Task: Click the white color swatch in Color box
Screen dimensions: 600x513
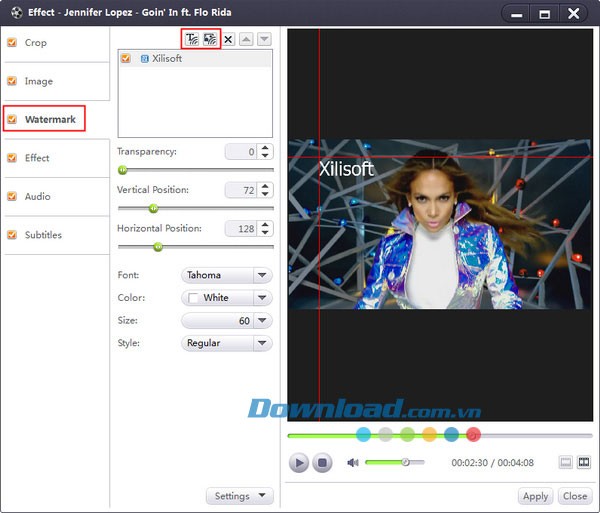Action: coord(193,298)
